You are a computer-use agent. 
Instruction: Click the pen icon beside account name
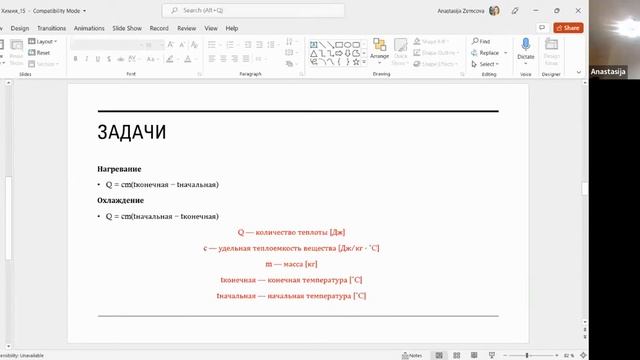(515, 11)
